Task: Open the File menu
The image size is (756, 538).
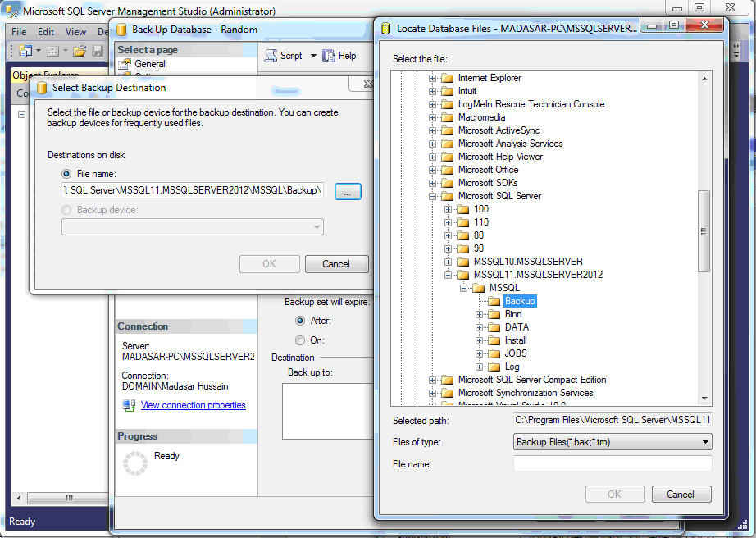Action: pos(19,32)
